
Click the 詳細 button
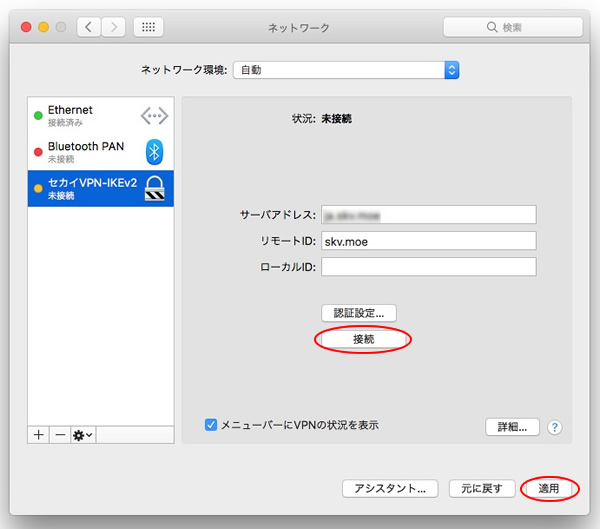512,427
